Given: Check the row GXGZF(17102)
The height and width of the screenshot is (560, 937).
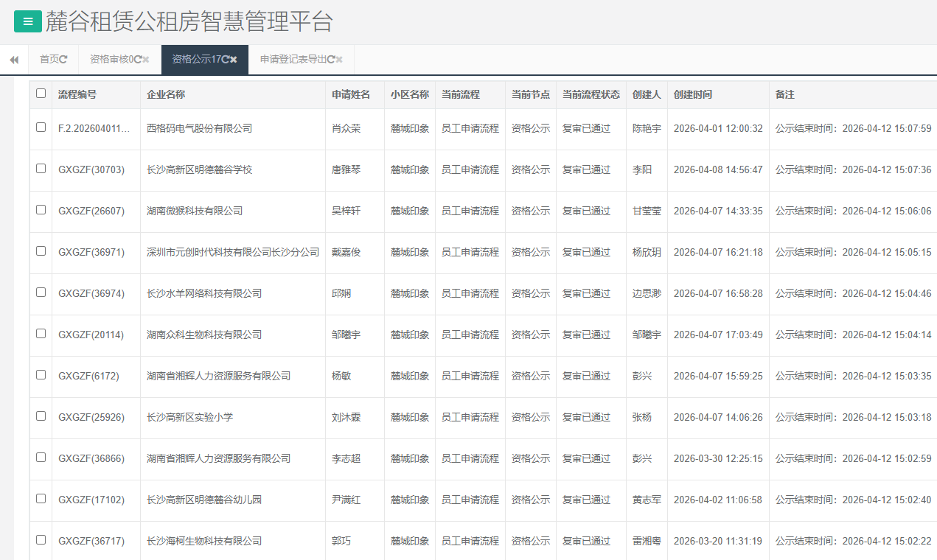Looking at the screenshot, I should (41, 499).
